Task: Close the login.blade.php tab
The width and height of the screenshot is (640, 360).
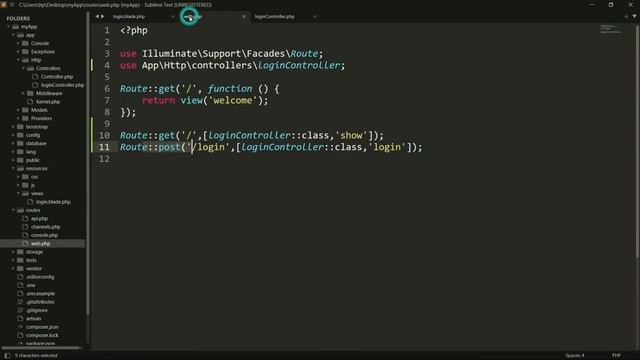Action: coord(173,17)
